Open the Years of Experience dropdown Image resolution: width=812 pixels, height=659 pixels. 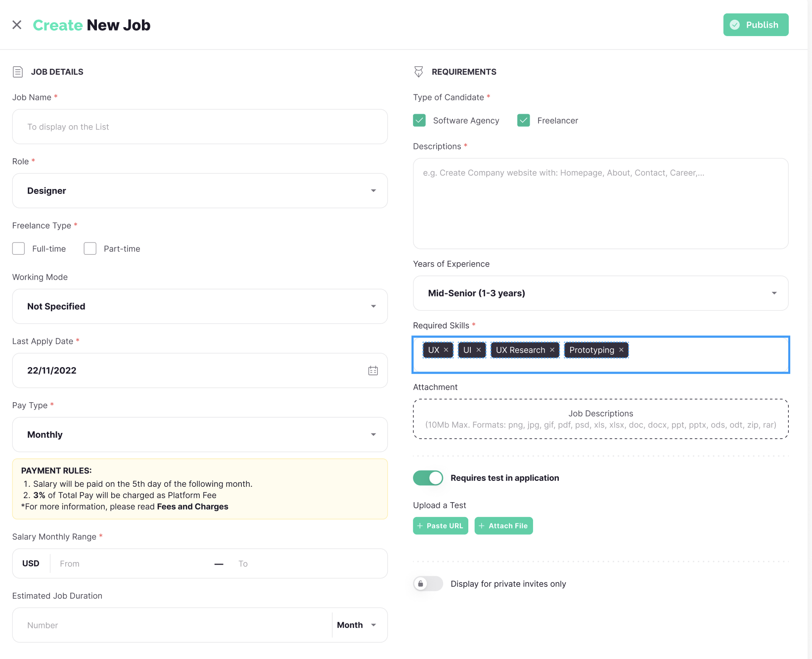(600, 293)
